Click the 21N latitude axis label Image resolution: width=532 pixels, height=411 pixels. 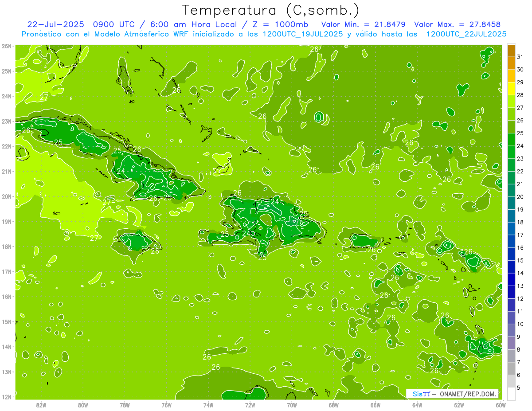pyautogui.click(x=7, y=171)
